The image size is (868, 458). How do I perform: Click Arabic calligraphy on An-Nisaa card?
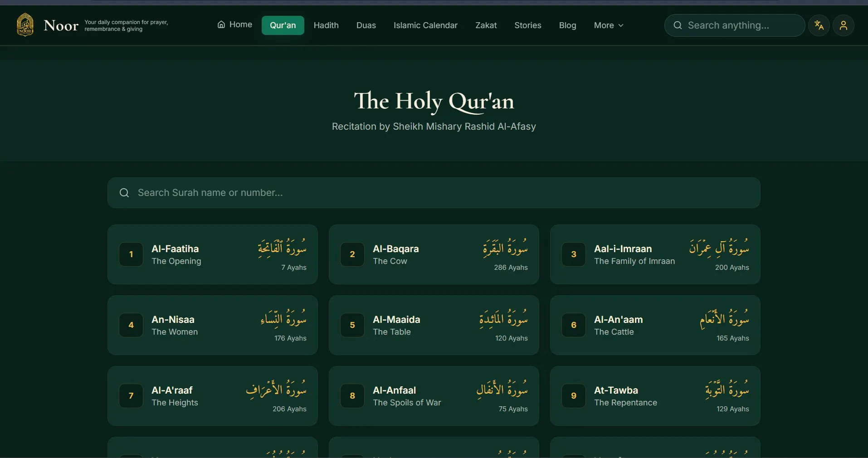pyautogui.click(x=283, y=318)
